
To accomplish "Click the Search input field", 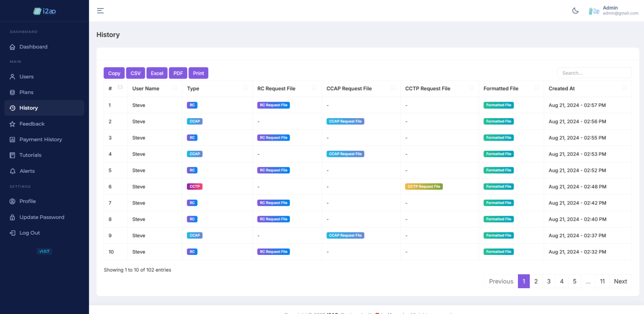I will [594, 73].
